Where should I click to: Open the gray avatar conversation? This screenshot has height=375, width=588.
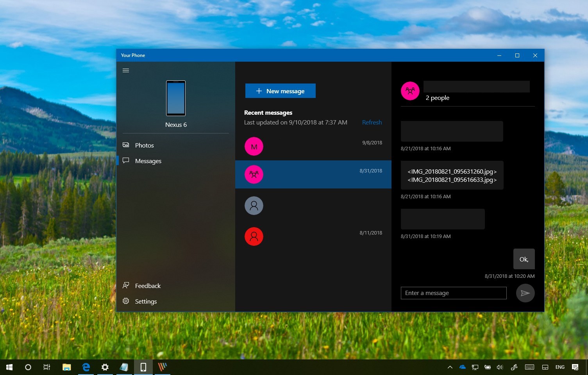254,205
